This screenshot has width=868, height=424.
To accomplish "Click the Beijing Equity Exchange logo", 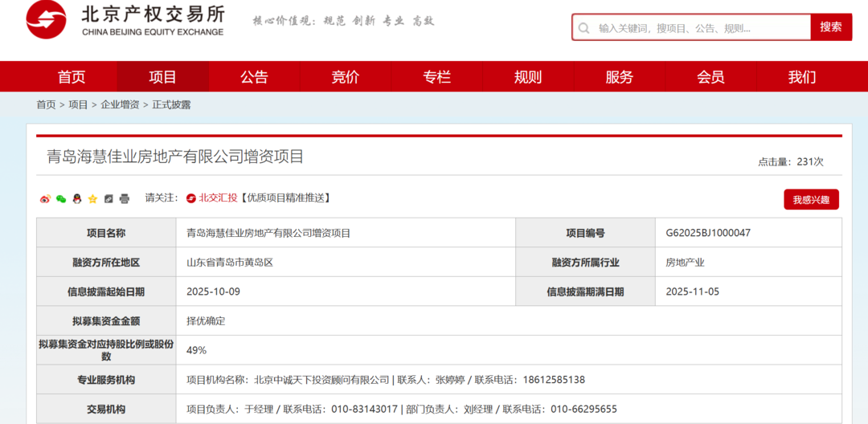I will click(x=125, y=20).
